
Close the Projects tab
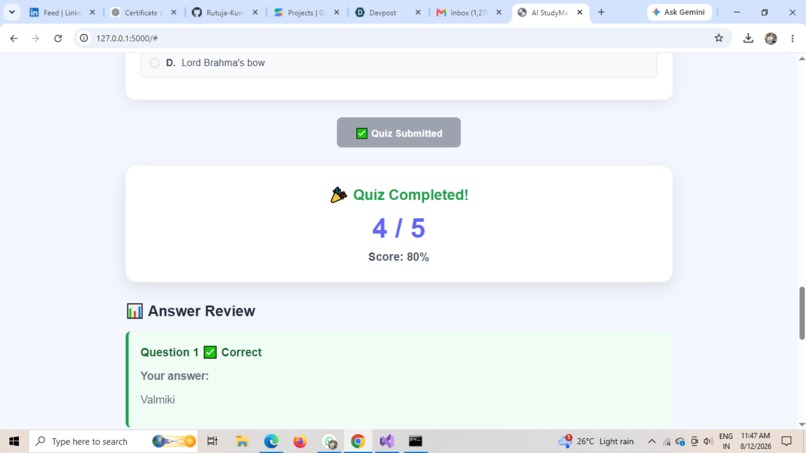[x=336, y=12]
